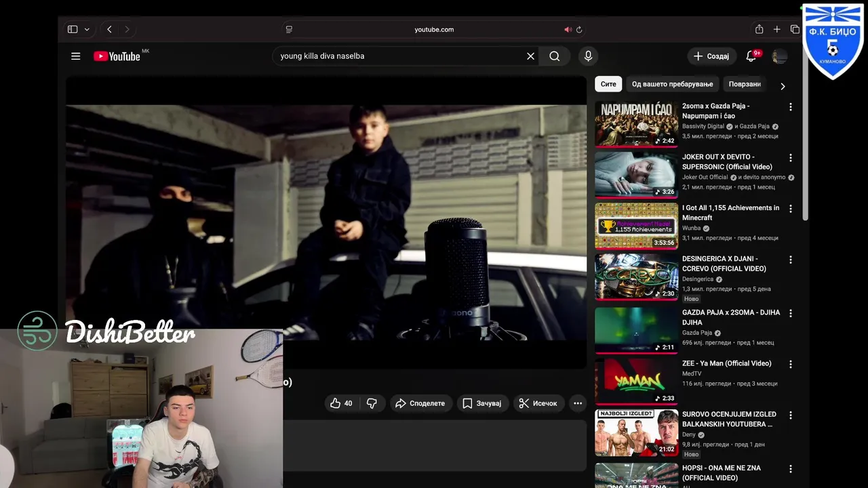Open the YAMAN video thumbnail

(x=637, y=382)
